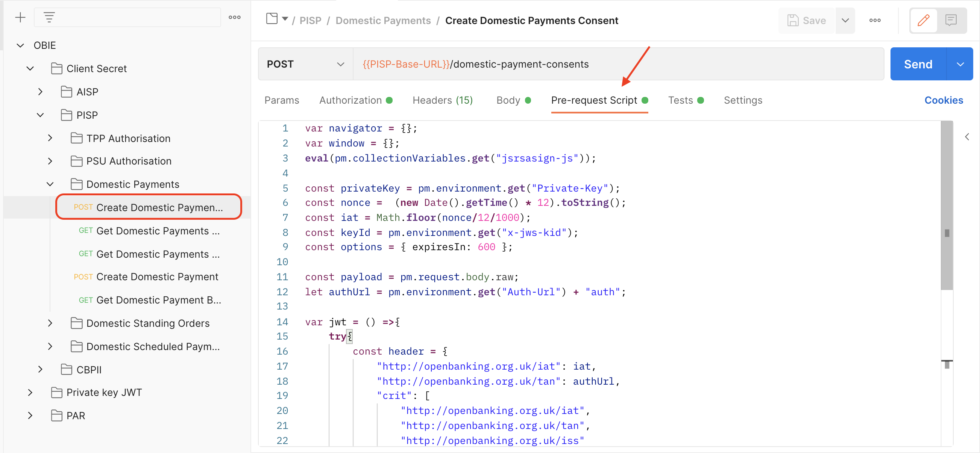Viewport: 980px width, 453px height.
Task: Open the request three-dot menu beside Save
Action: tap(875, 20)
